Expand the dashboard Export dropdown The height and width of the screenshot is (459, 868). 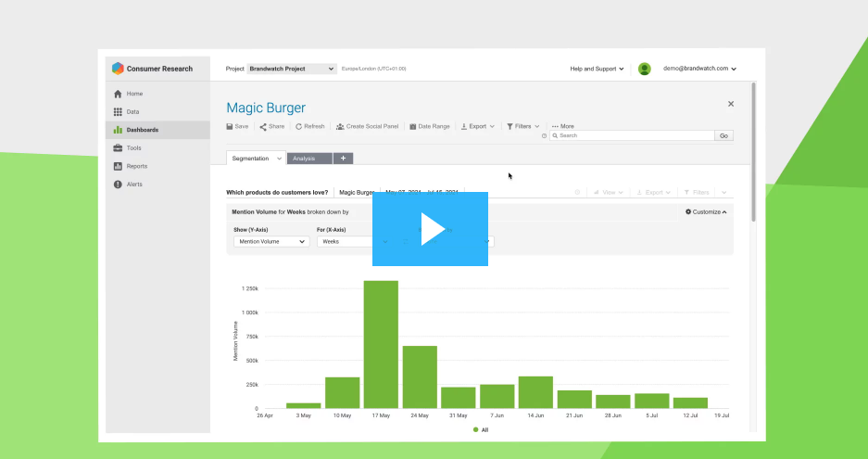(x=477, y=126)
